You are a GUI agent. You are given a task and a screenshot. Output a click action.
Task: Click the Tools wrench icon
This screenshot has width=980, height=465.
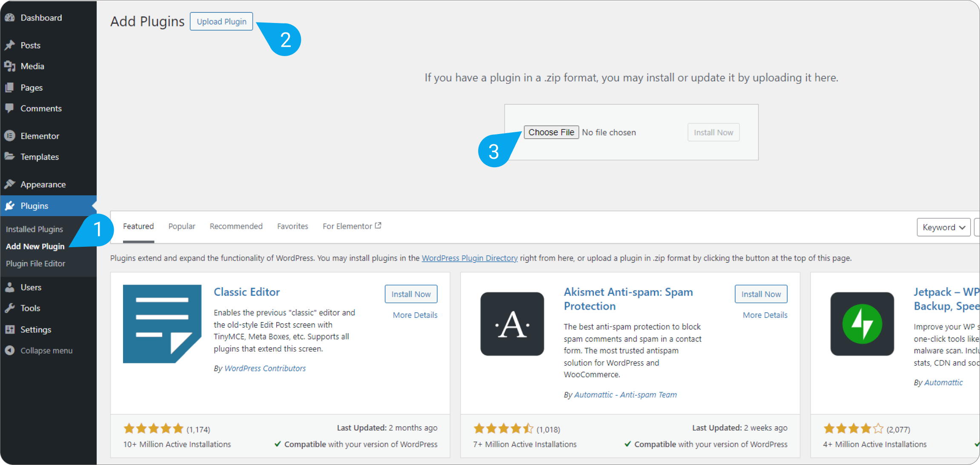[10, 308]
